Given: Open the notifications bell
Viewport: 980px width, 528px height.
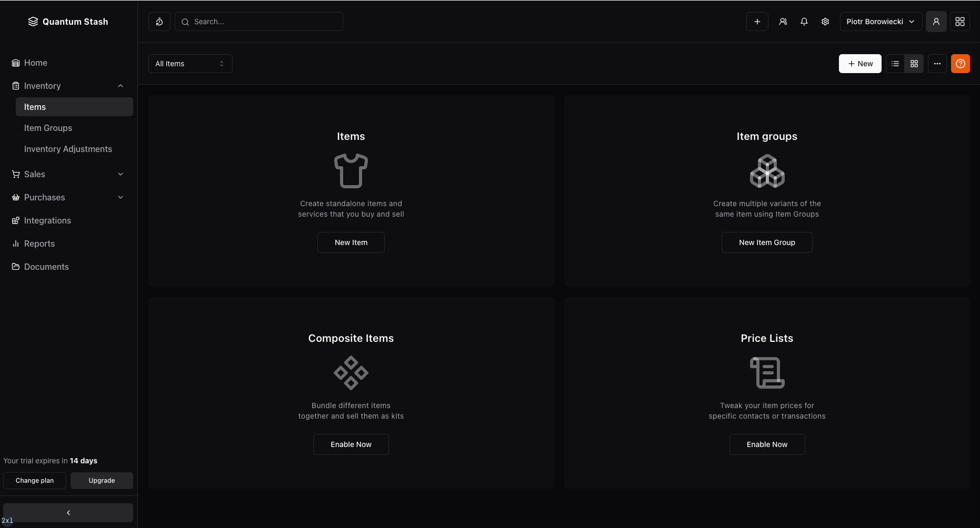Looking at the screenshot, I should tap(804, 22).
